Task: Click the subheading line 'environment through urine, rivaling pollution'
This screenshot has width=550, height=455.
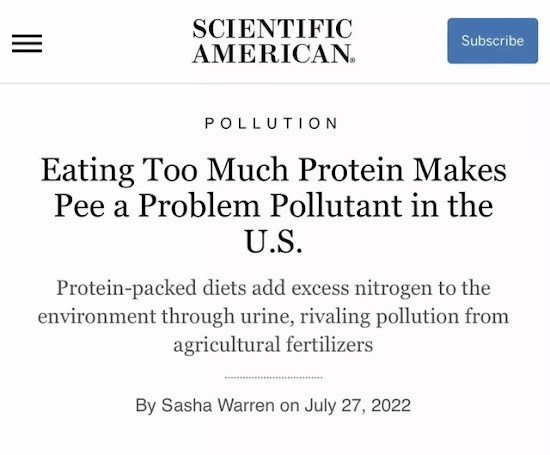Action: [248, 317]
